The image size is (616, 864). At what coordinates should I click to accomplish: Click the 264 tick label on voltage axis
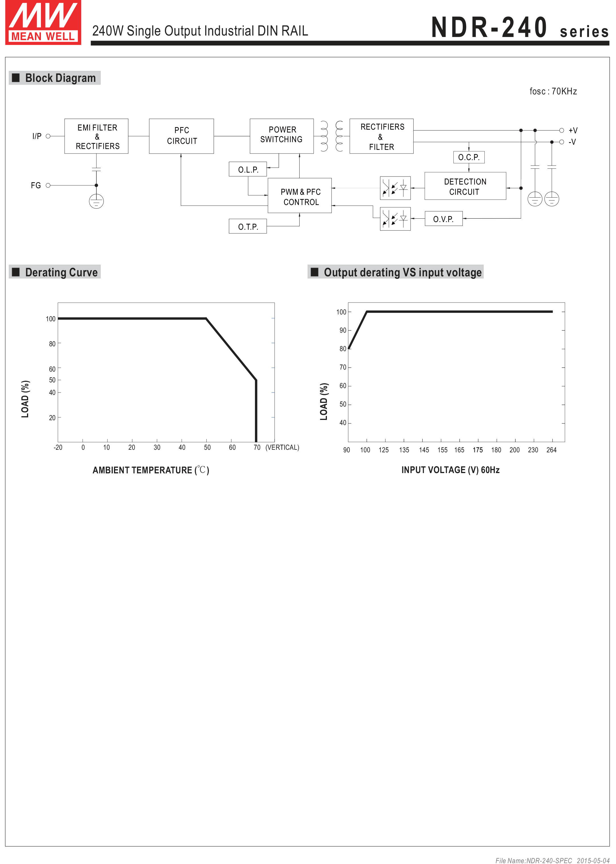[x=551, y=450]
